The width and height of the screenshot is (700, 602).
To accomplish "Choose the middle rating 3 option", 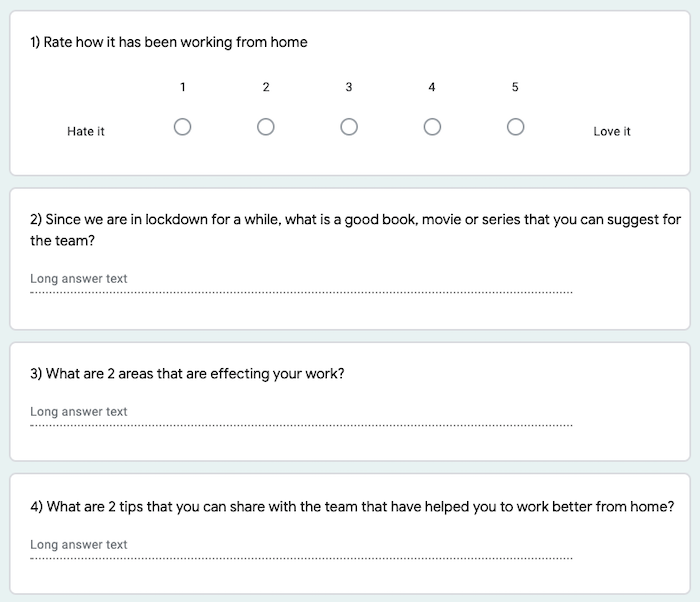I will (349, 127).
